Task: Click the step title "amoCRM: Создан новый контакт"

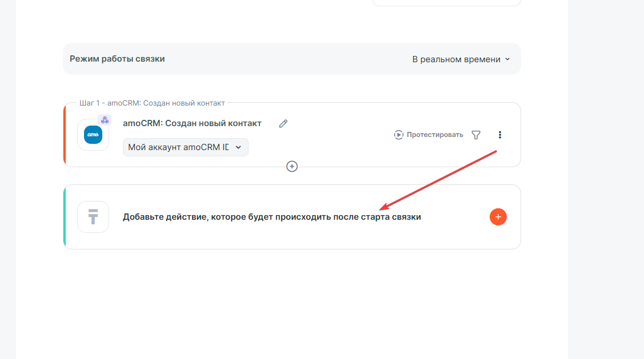Action: click(x=192, y=123)
